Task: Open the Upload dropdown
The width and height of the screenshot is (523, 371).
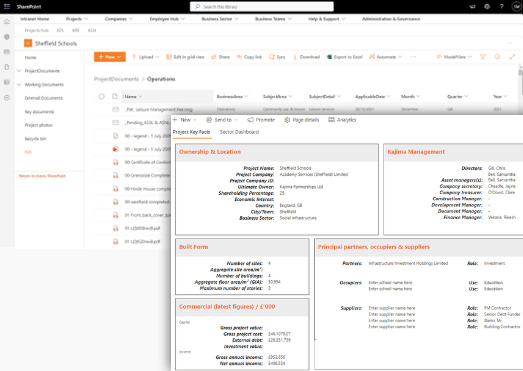Action: 146,57
